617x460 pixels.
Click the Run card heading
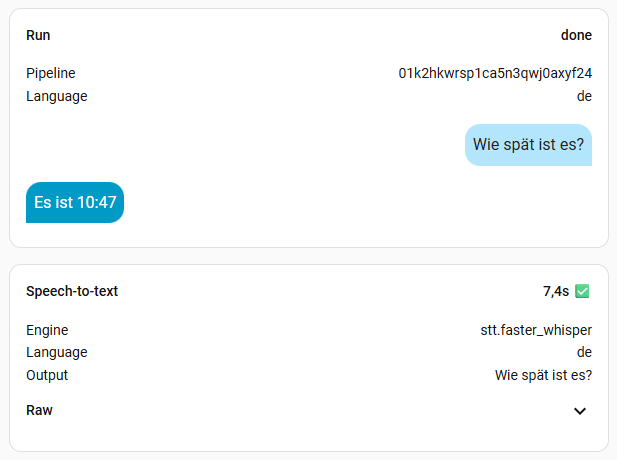click(x=38, y=35)
